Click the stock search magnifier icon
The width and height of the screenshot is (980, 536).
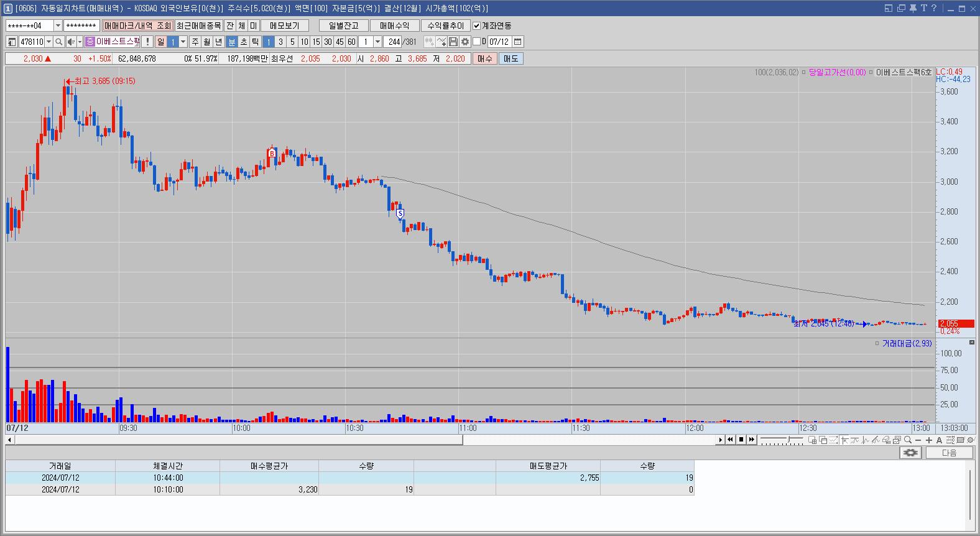click(x=58, y=42)
